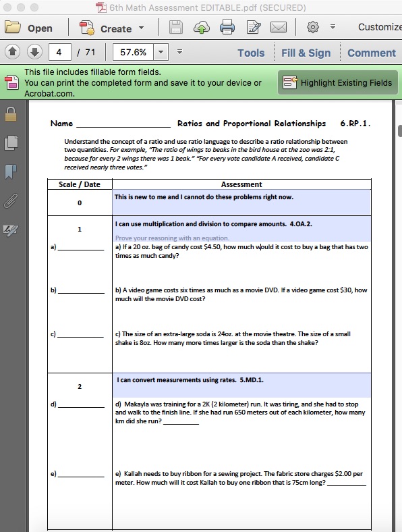Screen dimensions: 402x532
Task: Open the extra page-view options dropdown
Action: click(179, 51)
